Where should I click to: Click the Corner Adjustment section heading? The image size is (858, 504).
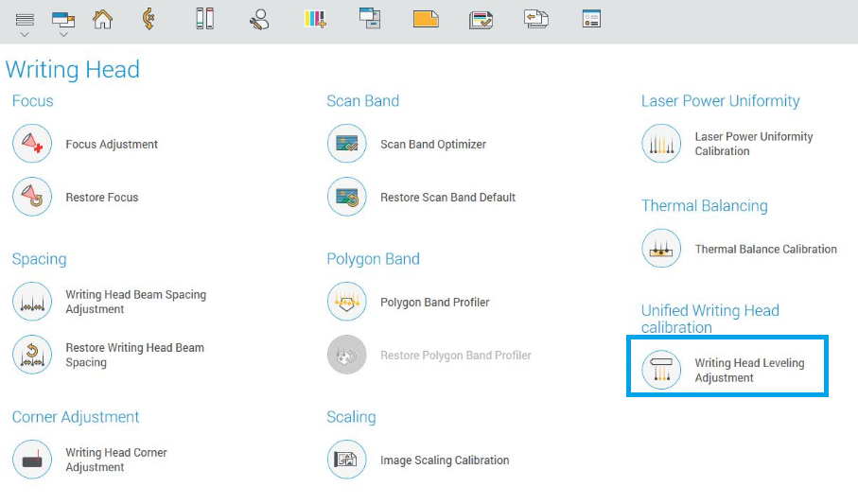pos(76,418)
